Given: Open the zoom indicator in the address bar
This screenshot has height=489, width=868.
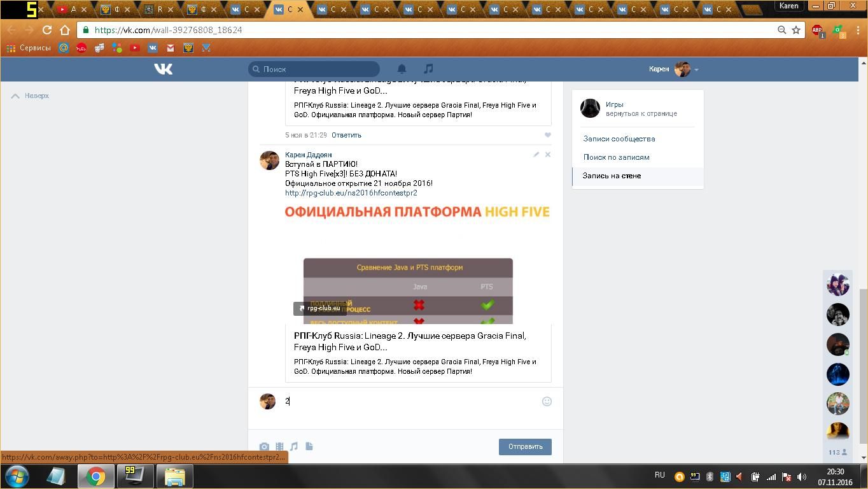Looking at the screenshot, I should [x=781, y=30].
